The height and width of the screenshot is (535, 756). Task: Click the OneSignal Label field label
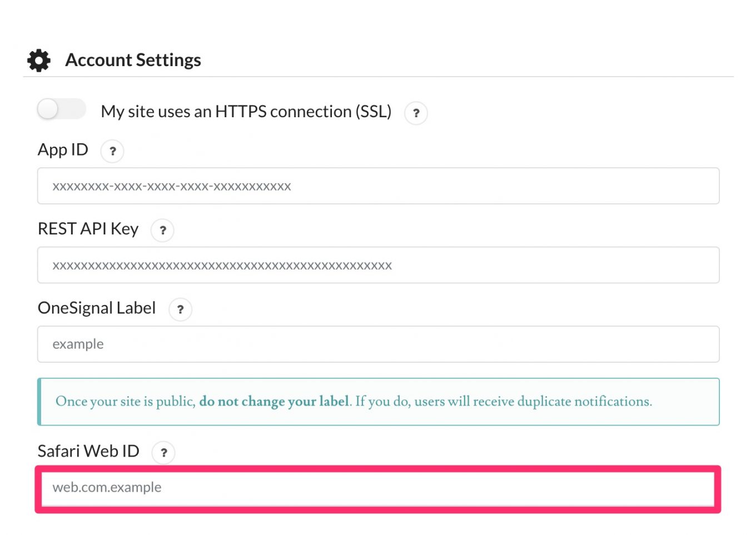pos(97,308)
